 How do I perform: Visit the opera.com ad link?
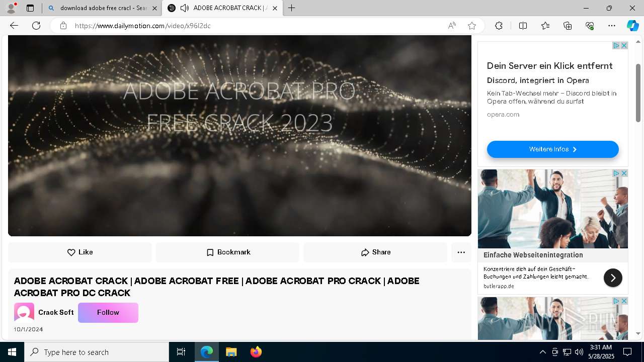pyautogui.click(x=503, y=115)
